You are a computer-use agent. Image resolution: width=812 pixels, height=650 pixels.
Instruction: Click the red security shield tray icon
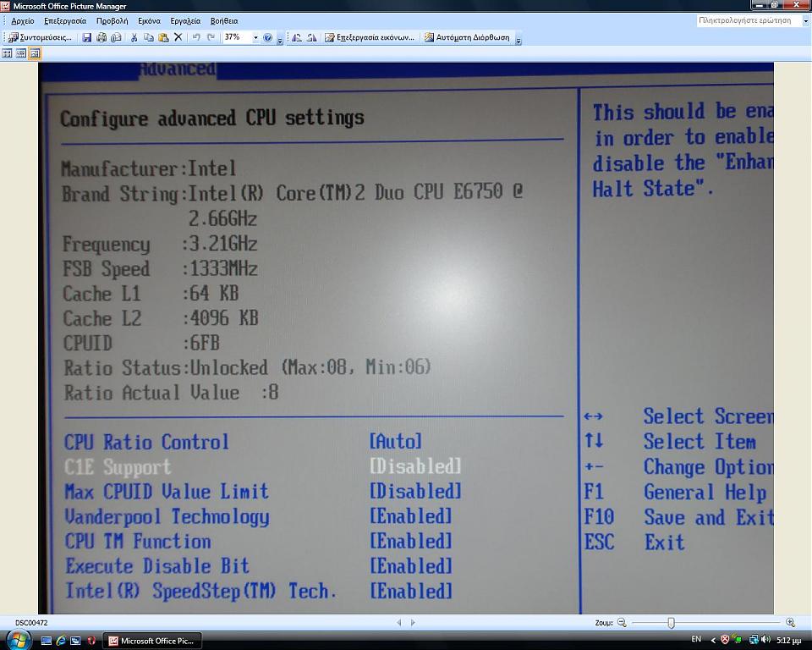(725, 640)
